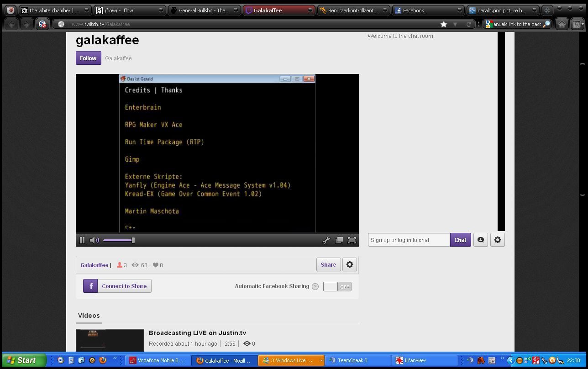Expand the URL history dropdown arrow
The height and width of the screenshot is (369, 588).
tap(455, 24)
